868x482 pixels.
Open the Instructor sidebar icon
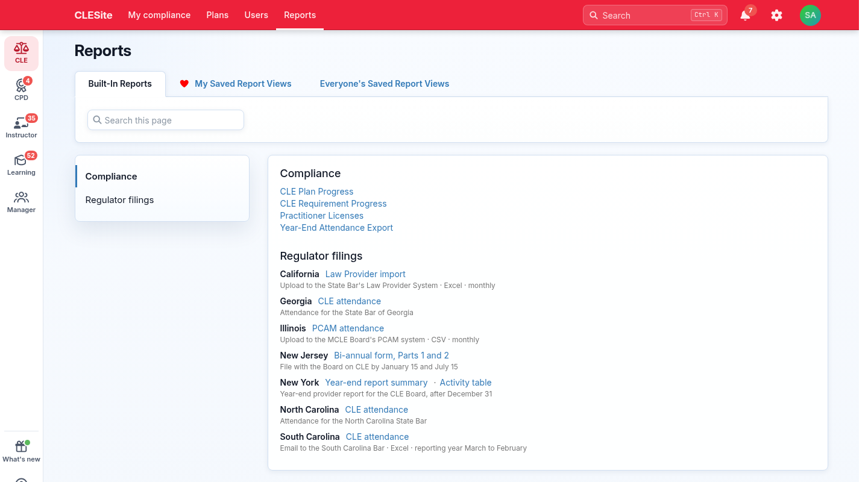tap(21, 127)
